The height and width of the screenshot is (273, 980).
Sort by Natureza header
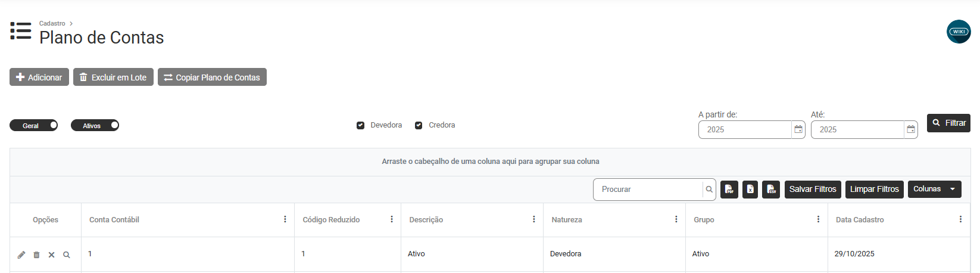(567, 220)
